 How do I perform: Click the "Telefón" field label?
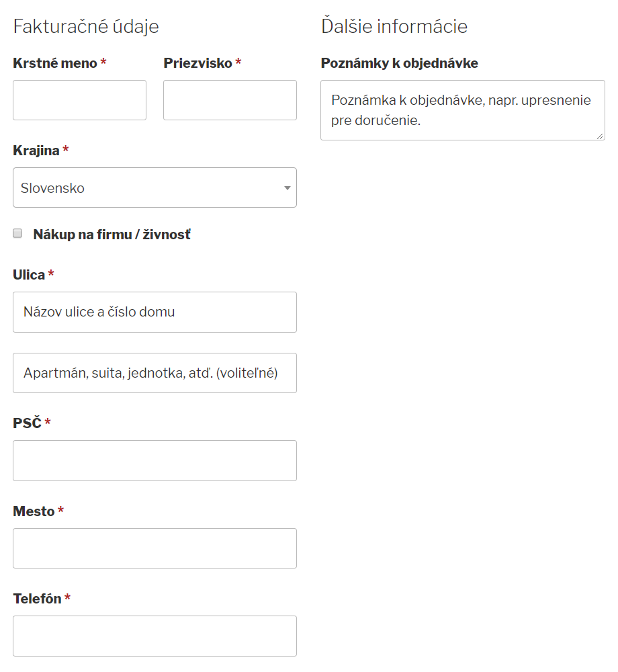37,599
